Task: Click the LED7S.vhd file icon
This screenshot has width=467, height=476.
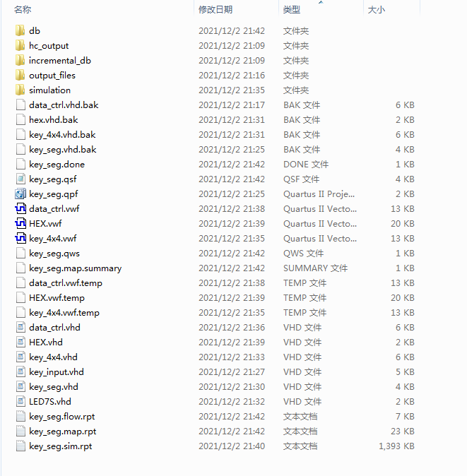Action: 20,402
